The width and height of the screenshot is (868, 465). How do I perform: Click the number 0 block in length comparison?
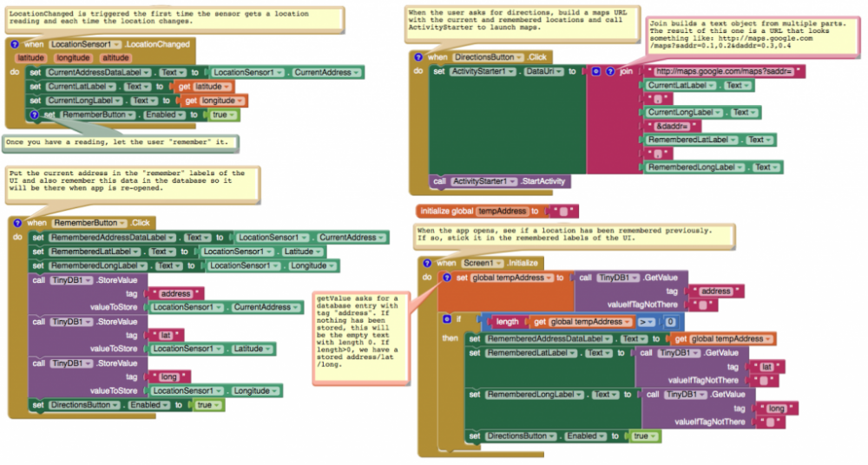pos(670,322)
